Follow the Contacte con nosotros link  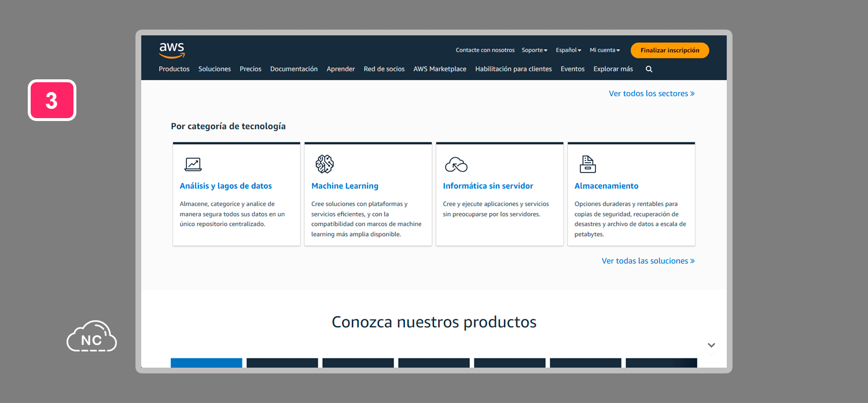(485, 50)
